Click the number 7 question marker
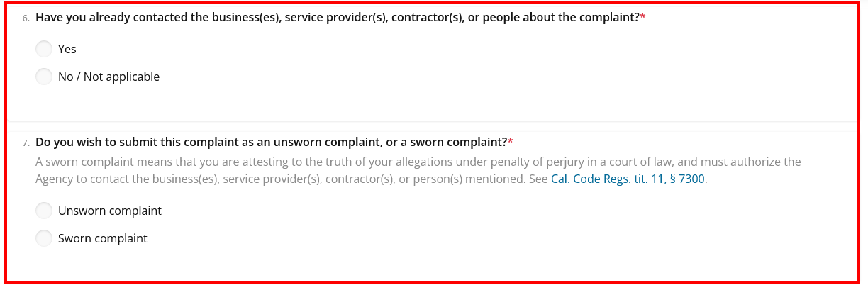Image resolution: width=868 pixels, height=290 pixels. [26, 143]
